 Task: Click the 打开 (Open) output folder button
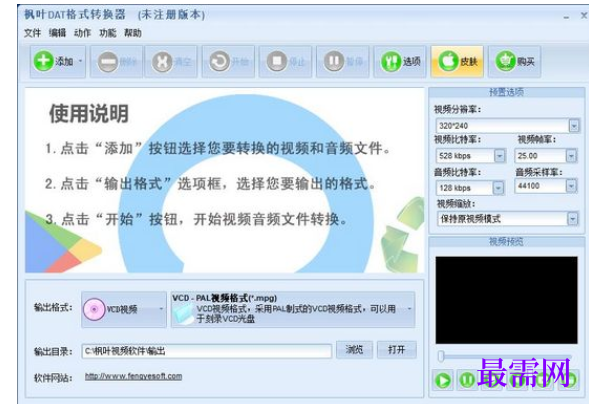click(x=397, y=350)
